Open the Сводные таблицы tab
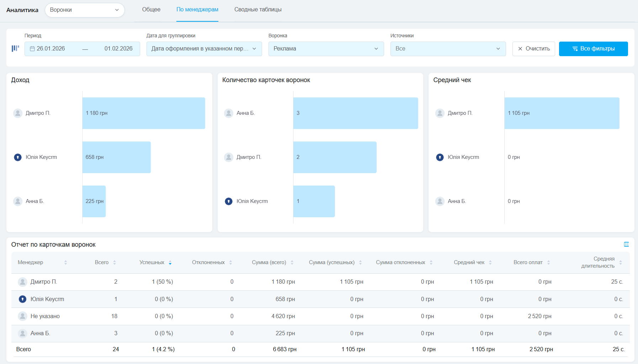 point(258,10)
